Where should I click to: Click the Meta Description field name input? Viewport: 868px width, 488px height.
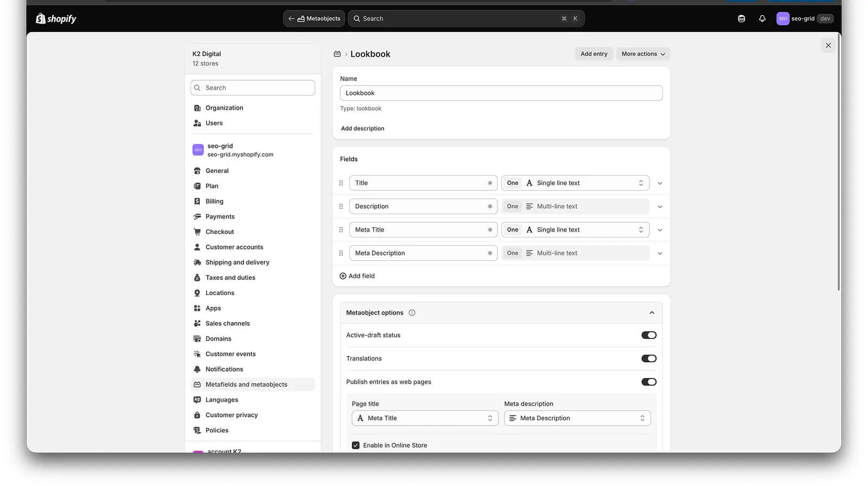[423, 253]
